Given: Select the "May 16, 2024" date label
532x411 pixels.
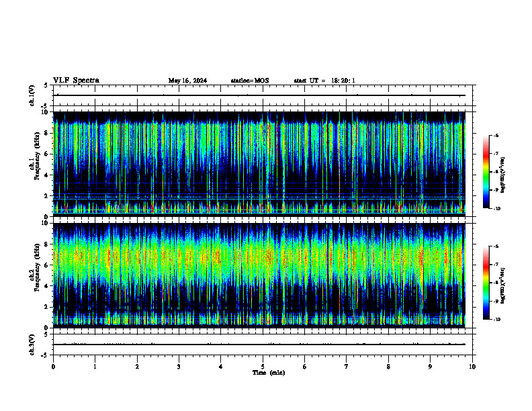Looking at the screenshot, I should pos(187,81).
